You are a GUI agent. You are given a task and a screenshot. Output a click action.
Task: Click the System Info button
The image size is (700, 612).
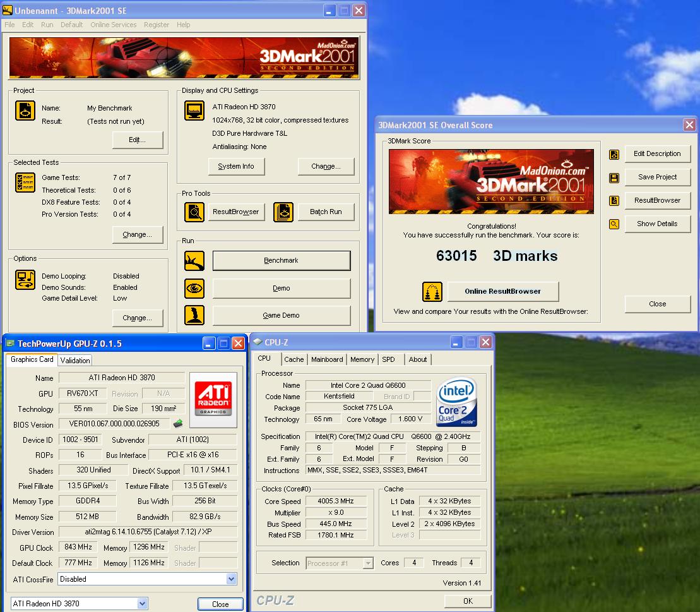coord(236,166)
